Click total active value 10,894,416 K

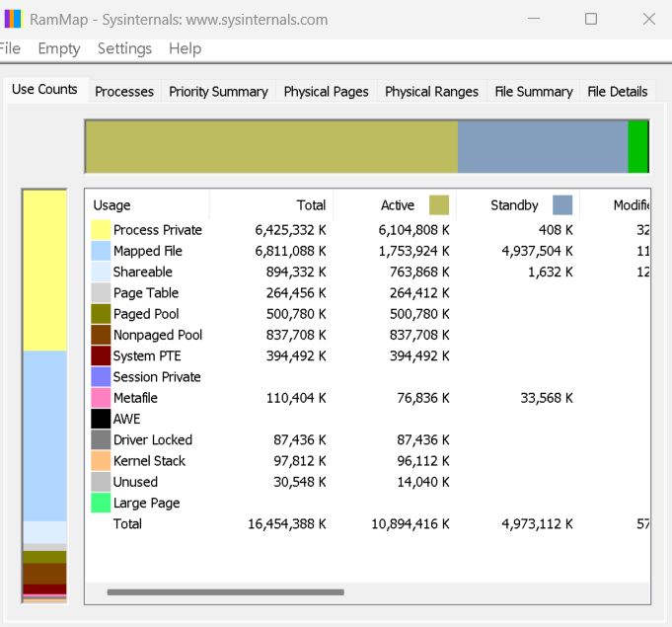pyautogui.click(x=411, y=524)
